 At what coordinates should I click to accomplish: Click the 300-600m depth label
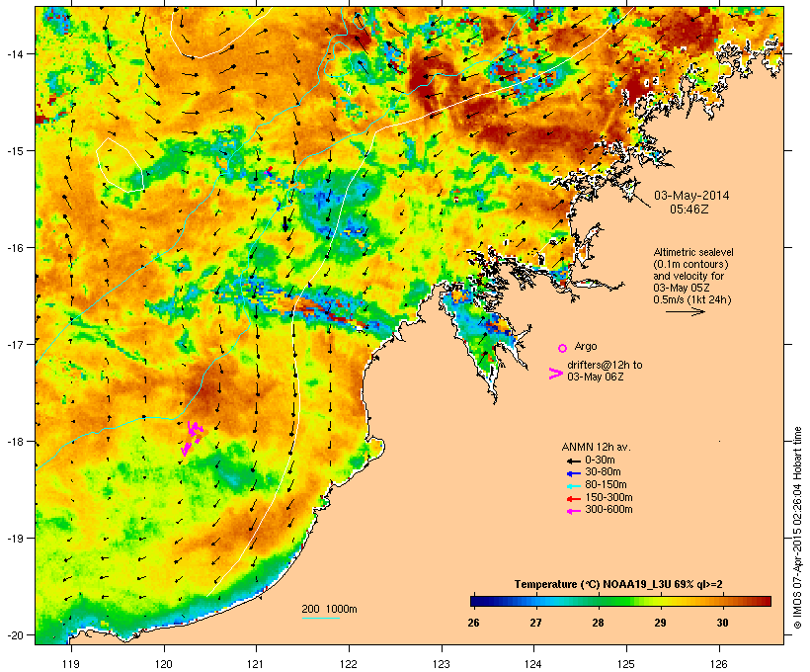pos(608,510)
